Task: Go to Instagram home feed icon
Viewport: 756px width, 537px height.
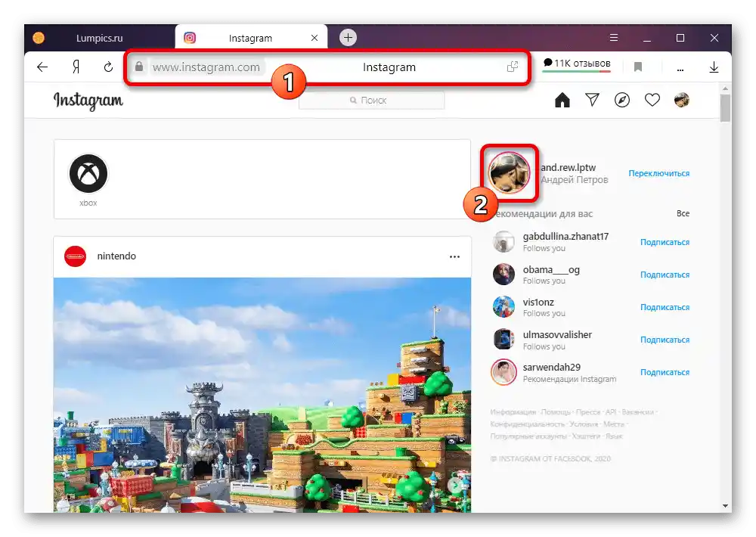Action: point(562,100)
